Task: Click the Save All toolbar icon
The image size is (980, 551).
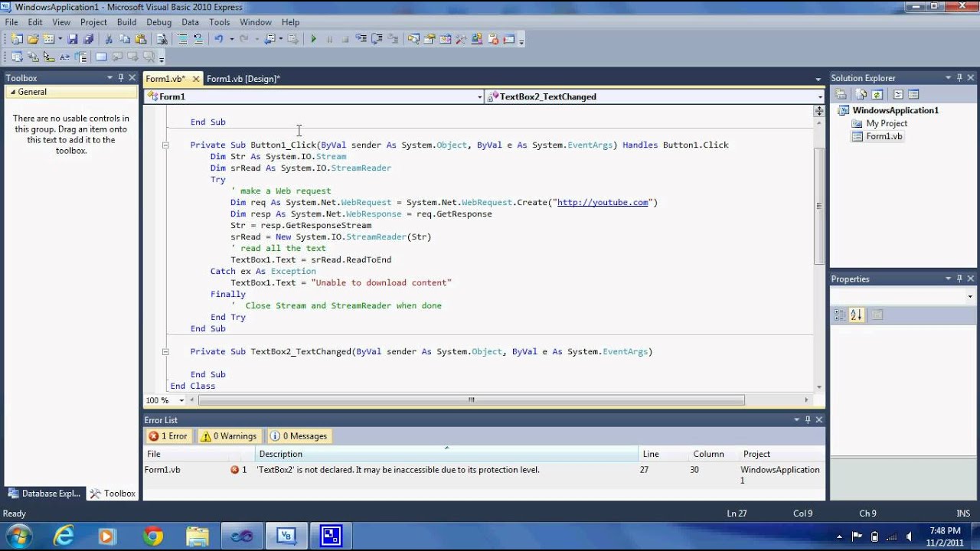Action: pyautogui.click(x=88, y=39)
